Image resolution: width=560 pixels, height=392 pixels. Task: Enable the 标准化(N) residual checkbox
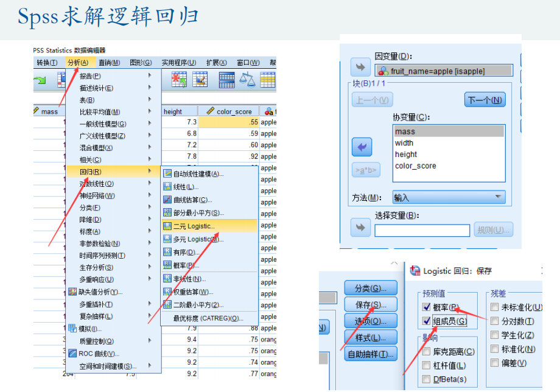coord(495,349)
